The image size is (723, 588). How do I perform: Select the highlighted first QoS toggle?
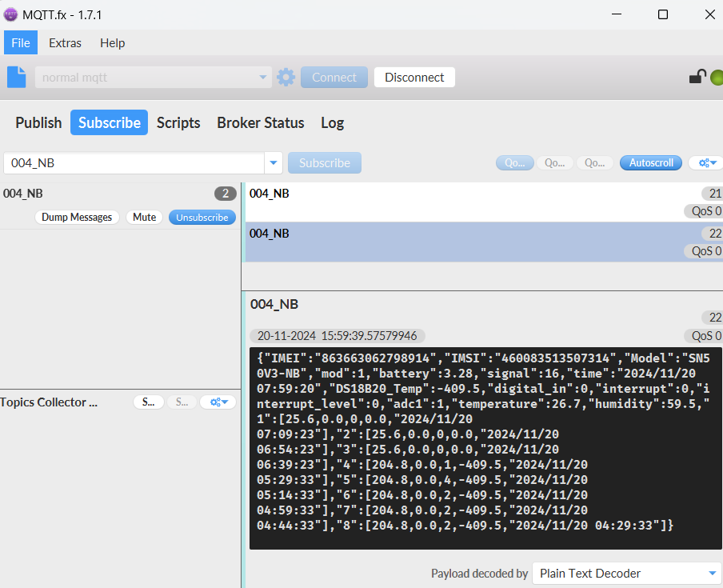click(515, 162)
